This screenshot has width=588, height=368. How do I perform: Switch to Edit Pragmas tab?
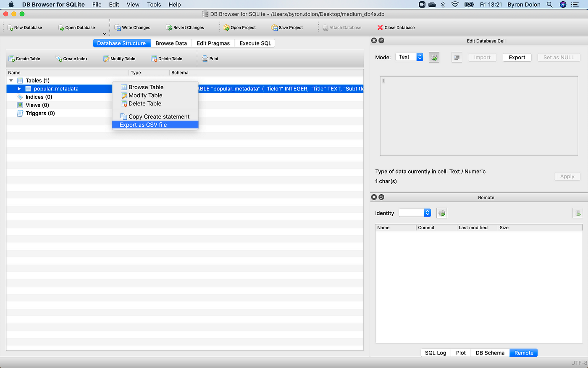click(x=213, y=43)
